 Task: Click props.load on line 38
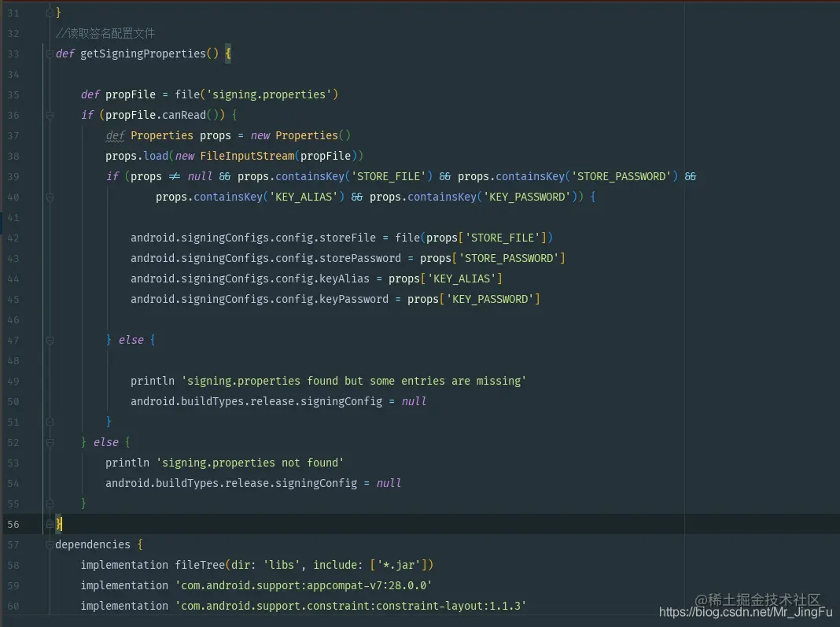[x=137, y=156]
